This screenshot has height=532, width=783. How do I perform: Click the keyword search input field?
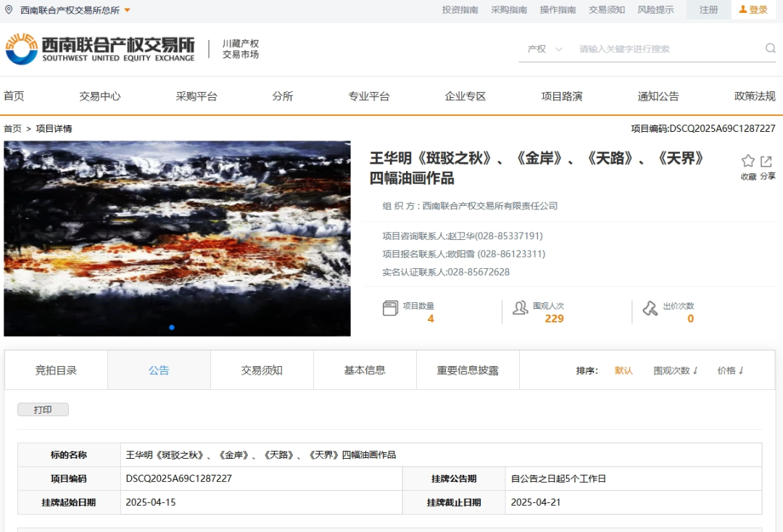667,49
